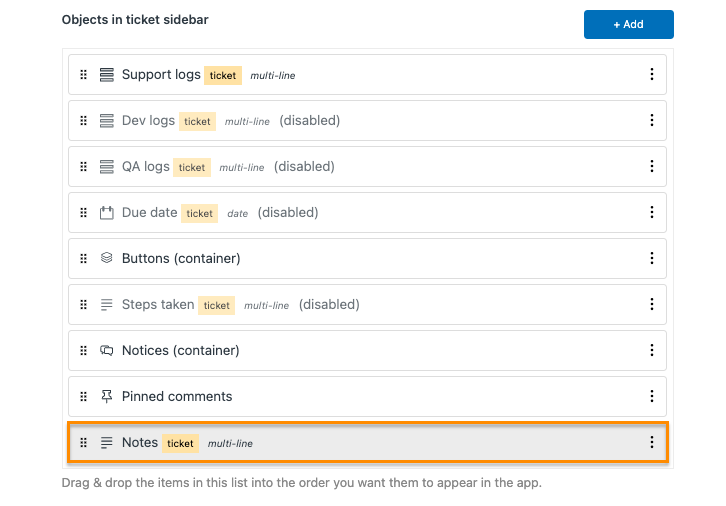Click the drag handle of QA logs row
726x506 pixels.
[83, 167]
